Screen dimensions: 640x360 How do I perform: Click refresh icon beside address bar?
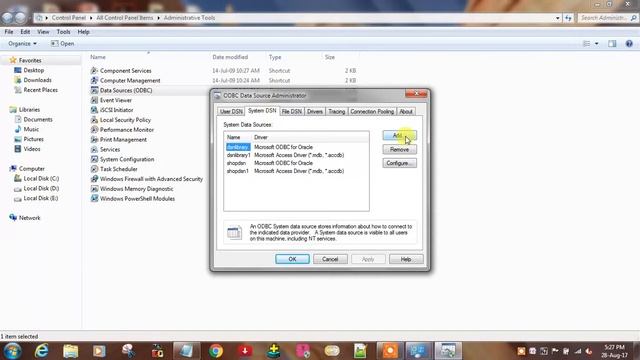click(569, 18)
